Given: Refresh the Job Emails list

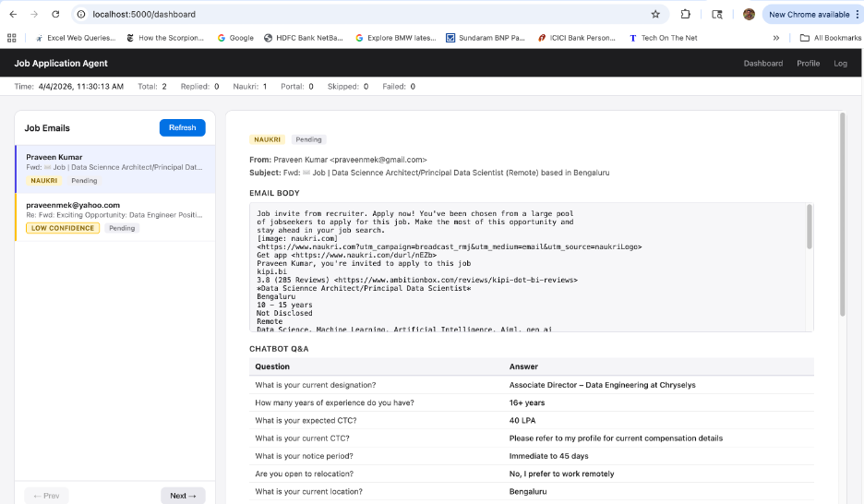Looking at the screenshot, I should point(183,127).
